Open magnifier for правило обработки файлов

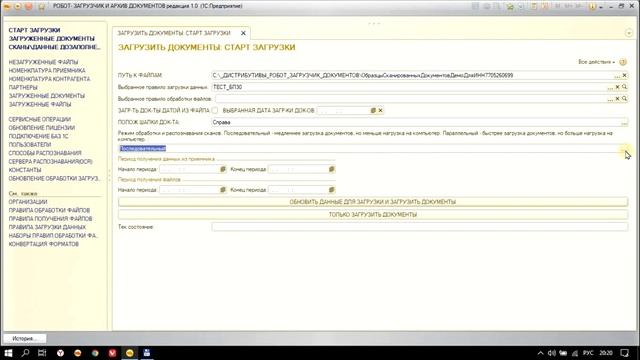point(624,99)
